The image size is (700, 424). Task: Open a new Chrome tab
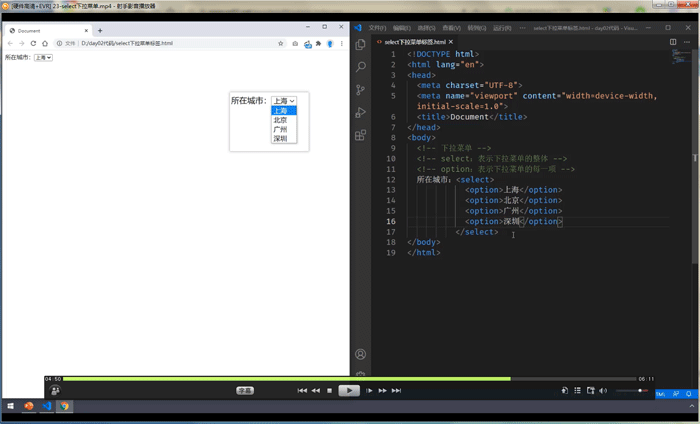[x=100, y=31]
